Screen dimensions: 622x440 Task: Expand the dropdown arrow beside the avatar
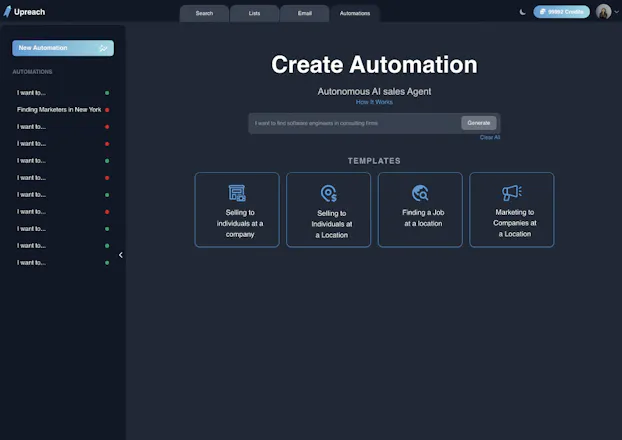(x=616, y=12)
